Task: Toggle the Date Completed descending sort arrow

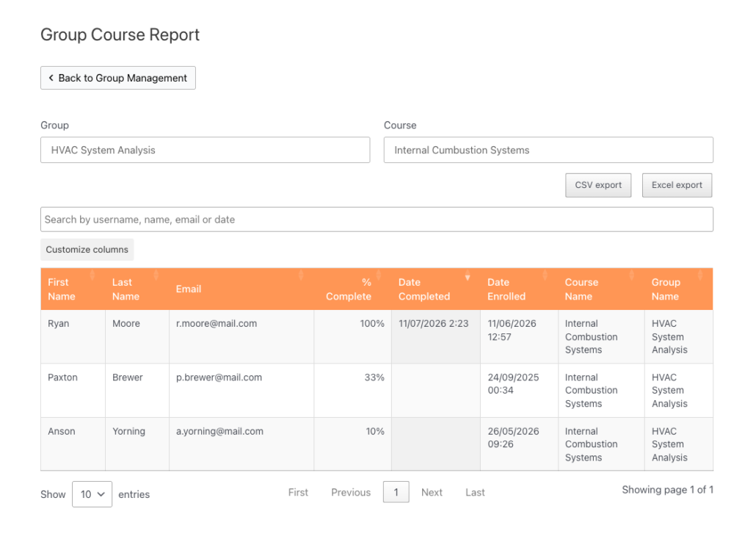Action: 468,277
